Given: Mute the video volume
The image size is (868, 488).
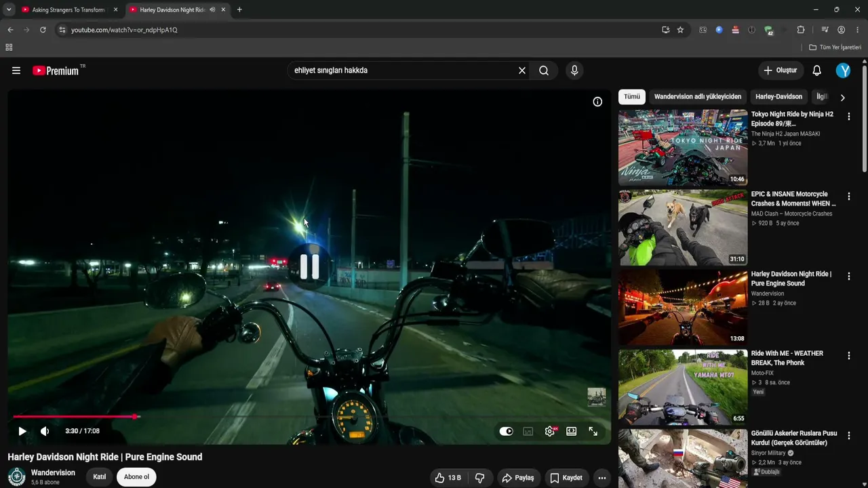Looking at the screenshot, I should click(45, 431).
